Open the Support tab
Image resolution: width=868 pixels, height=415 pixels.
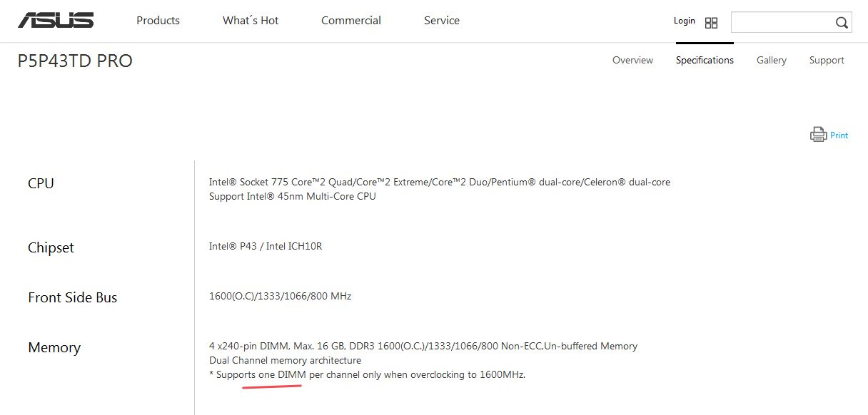click(x=827, y=61)
